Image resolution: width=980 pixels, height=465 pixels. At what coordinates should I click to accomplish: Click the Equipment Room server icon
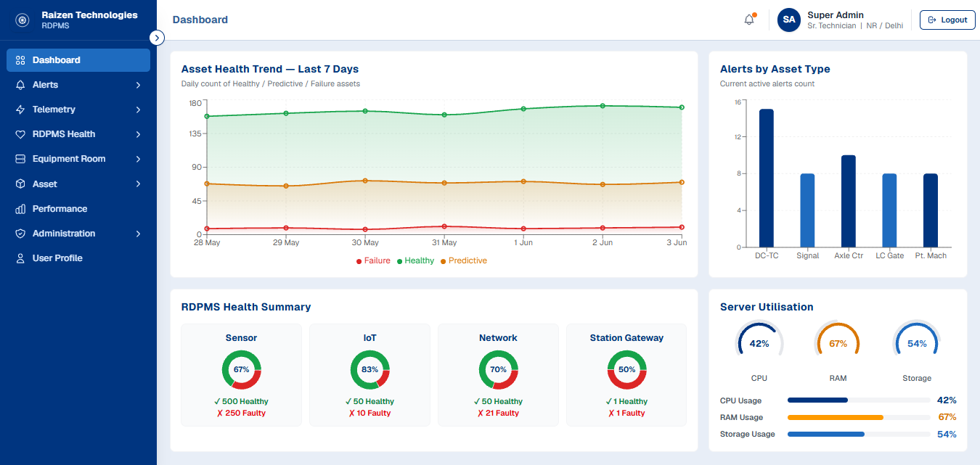(20, 159)
